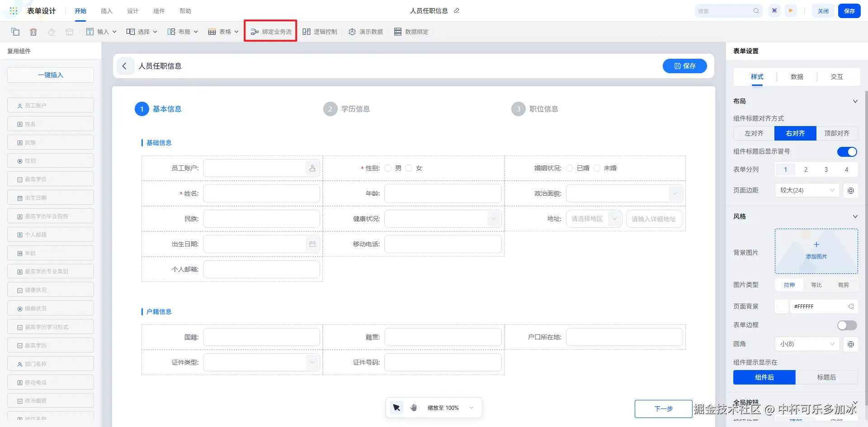Choose 顶部对齐 title alignment
Viewport: 868px width, 427px height.
837,133
